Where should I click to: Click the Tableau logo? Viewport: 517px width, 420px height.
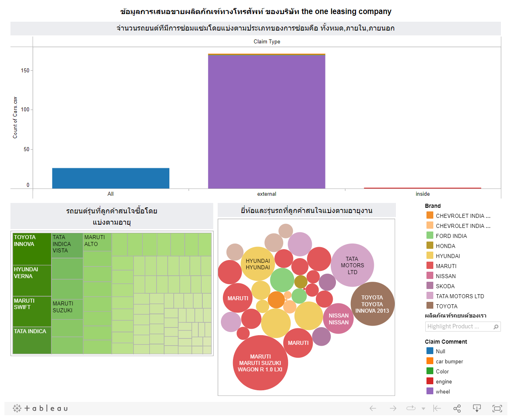(x=40, y=408)
